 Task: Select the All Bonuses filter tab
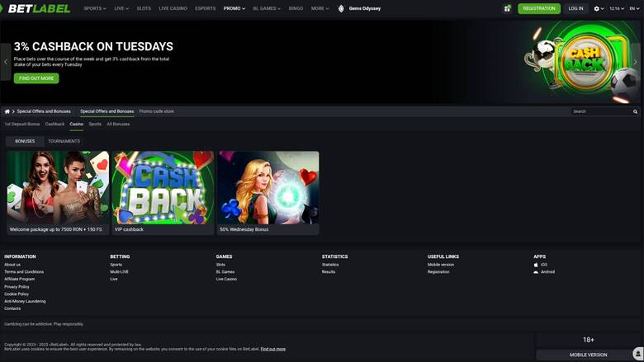coord(118,125)
